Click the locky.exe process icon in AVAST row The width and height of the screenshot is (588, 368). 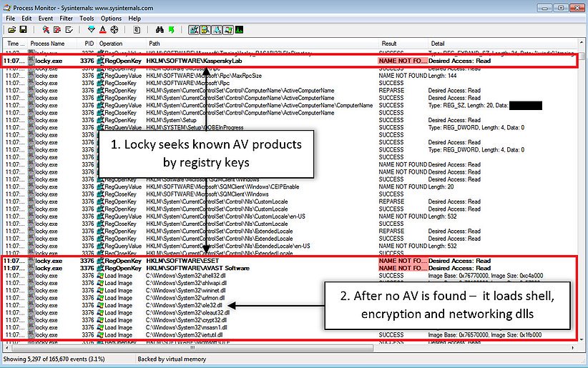pyautogui.click(x=31, y=268)
